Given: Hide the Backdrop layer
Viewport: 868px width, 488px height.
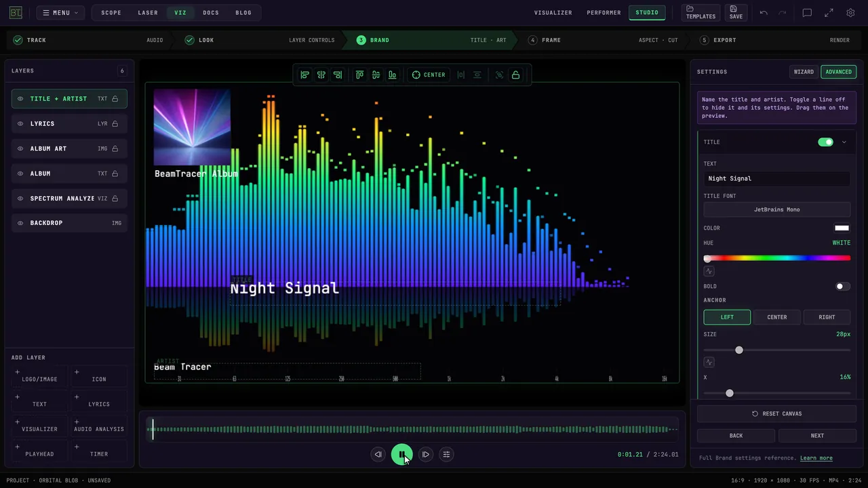Looking at the screenshot, I should tap(20, 223).
